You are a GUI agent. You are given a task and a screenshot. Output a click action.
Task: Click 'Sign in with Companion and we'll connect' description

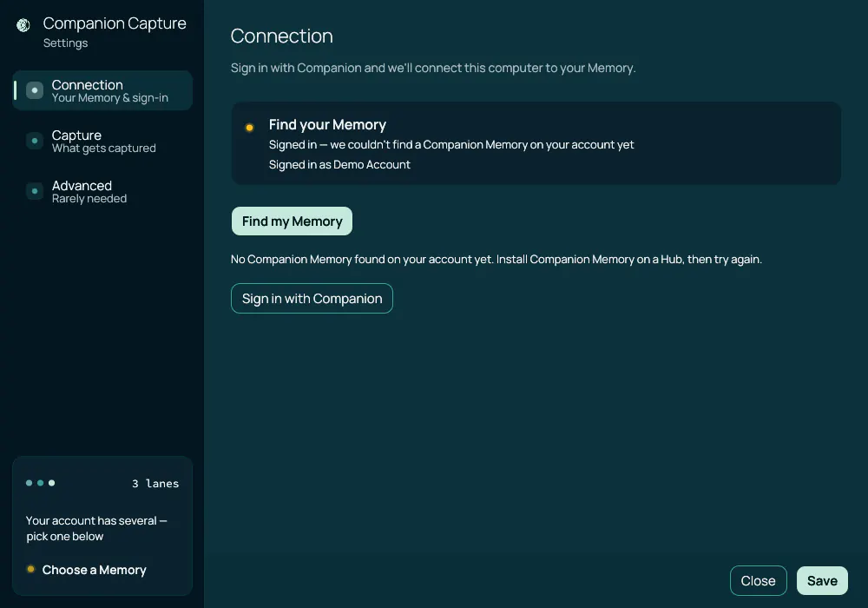[x=433, y=68]
